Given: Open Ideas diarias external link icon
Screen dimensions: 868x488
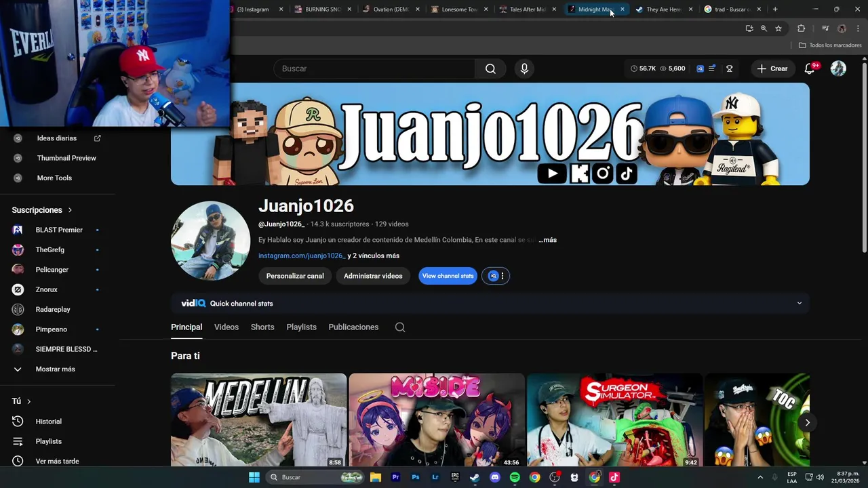Looking at the screenshot, I should pyautogui.click(x=97, y=138).
